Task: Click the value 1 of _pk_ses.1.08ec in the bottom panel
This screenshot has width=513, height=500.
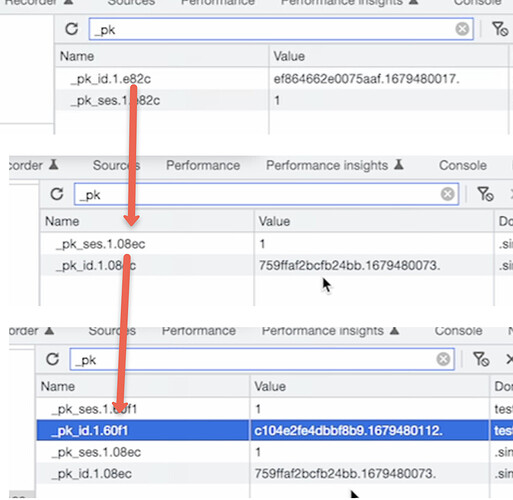Action: [258, 452]
